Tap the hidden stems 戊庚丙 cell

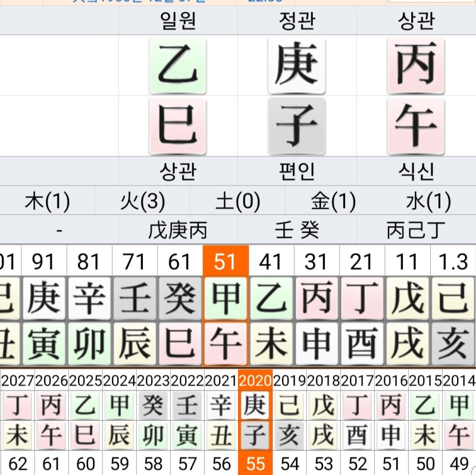(178, 231)
